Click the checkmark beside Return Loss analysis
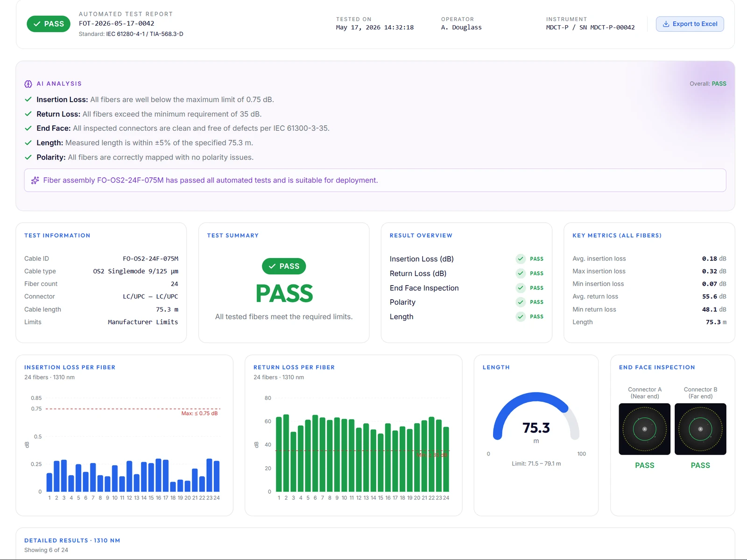The image size is (747, 560). [x=28, y=114]
